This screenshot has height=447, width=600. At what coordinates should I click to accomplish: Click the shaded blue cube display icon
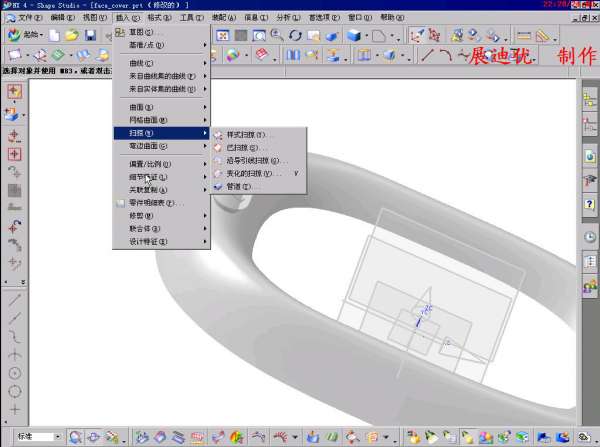coord(354,36)
